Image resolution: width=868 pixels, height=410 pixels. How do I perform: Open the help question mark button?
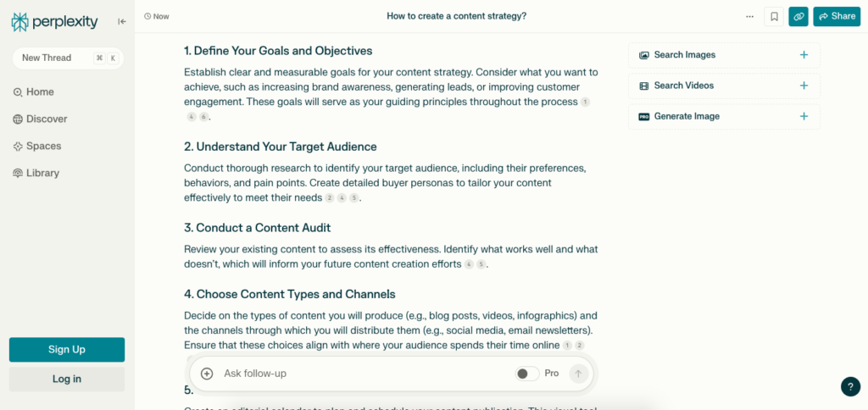(850, 386)
